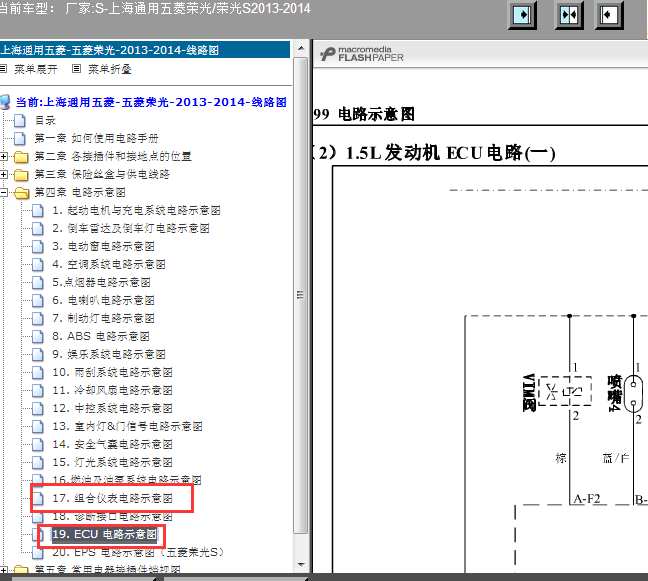Open 14. 安全气囊电路示意图

pyautogui.click(x=112, y=444)
